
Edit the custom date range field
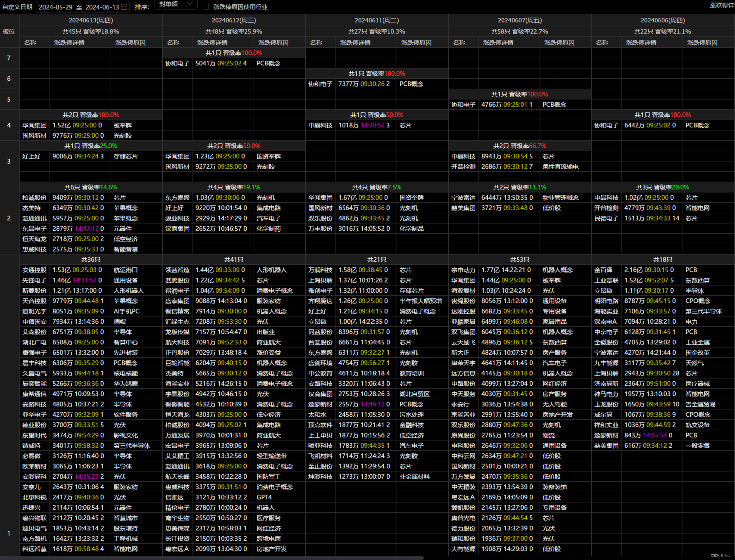click(x=82, y=7)
